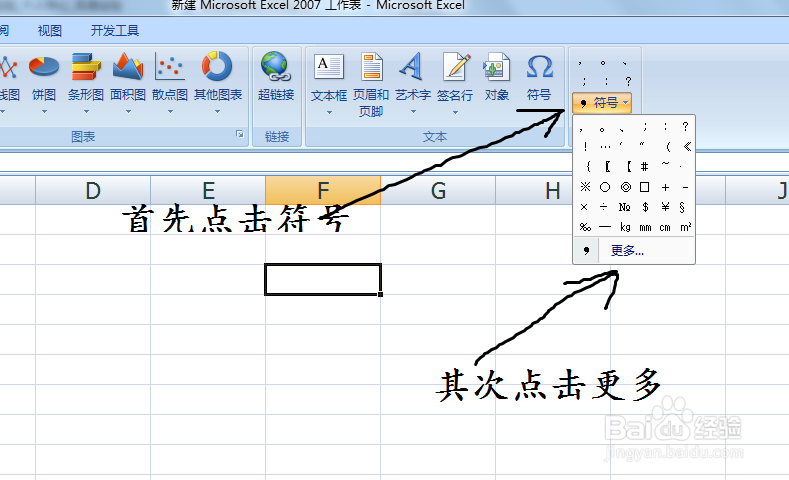The image size is (789, 480).
Task: Switch to the 开发工具 tab
Action: (115, 31)
